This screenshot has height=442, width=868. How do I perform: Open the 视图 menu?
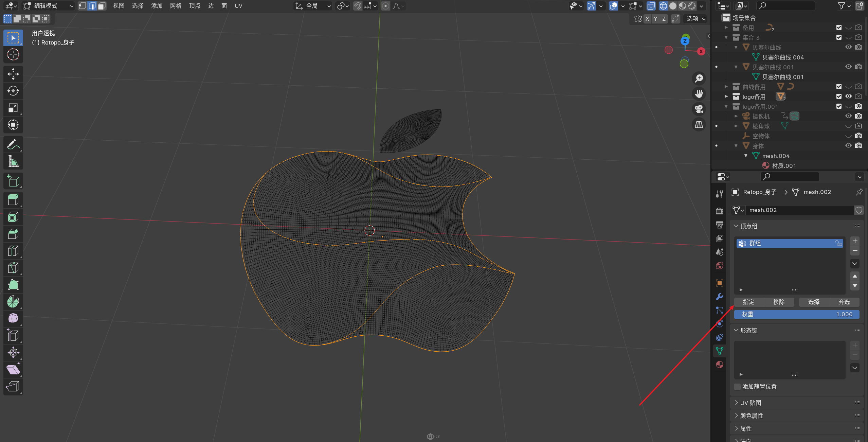(119, 6)
